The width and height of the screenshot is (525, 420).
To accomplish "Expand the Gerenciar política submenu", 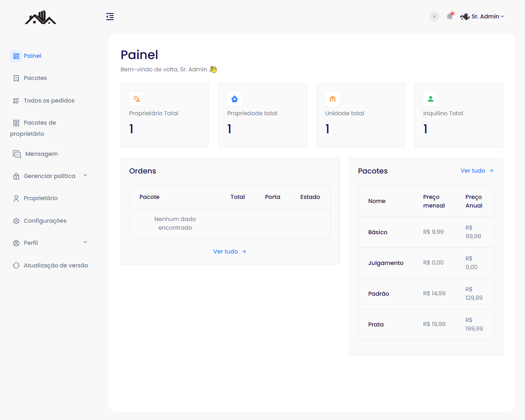I will pos(50,176).
